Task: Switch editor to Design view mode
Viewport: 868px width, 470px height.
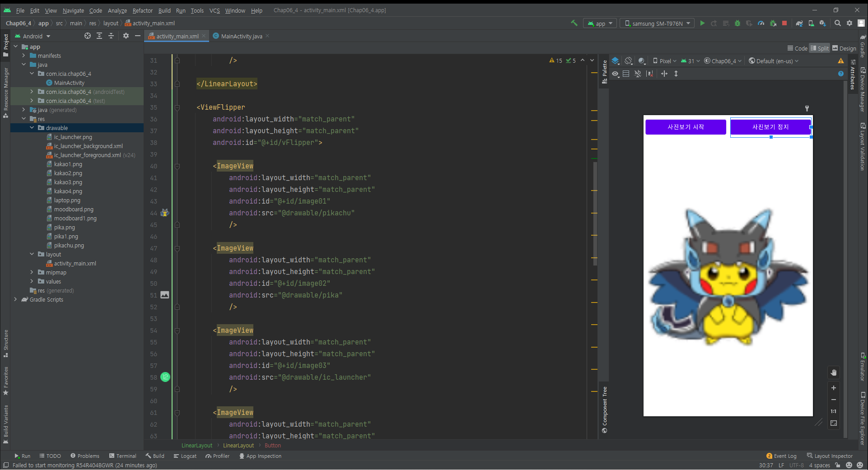Action: (844, 48)
